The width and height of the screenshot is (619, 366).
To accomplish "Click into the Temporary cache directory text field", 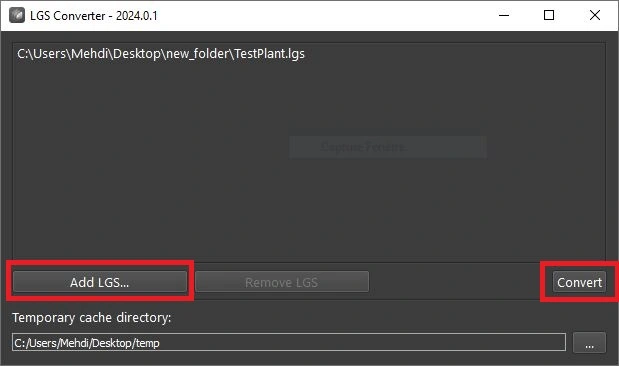I will [289, 342].
